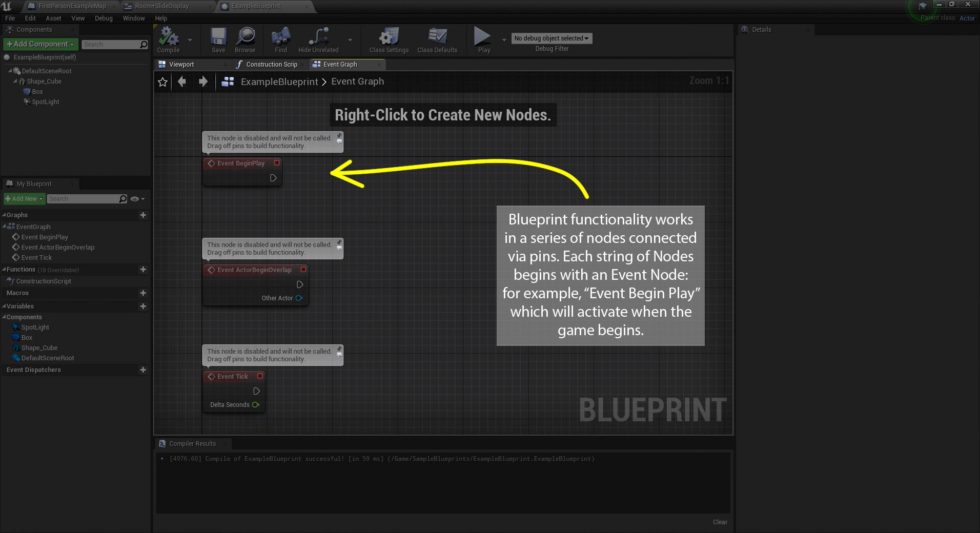The image size is (980, 533).
Task: Navigate forward in graph history
Action: (203, 81)
